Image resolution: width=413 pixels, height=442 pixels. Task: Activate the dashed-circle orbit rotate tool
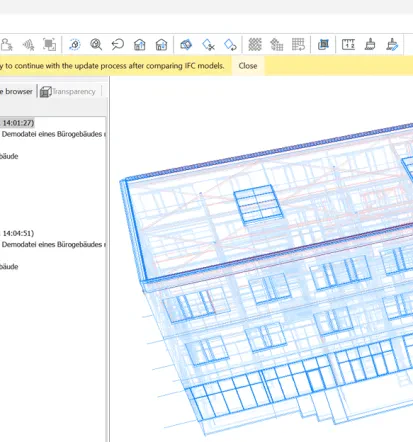point(75,44)
